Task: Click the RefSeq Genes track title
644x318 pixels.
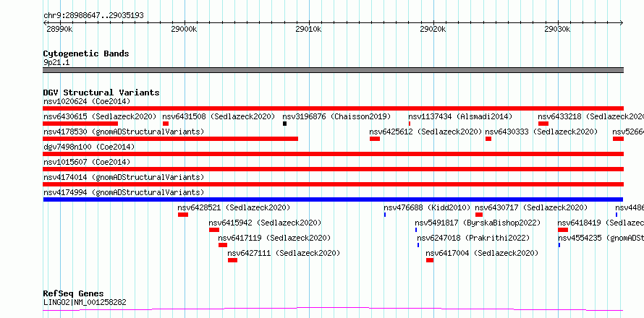Action: 73,294
